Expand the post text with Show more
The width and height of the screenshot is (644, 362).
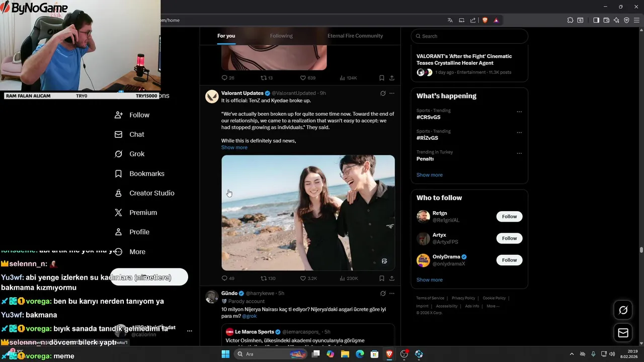(x=234, y=147)
